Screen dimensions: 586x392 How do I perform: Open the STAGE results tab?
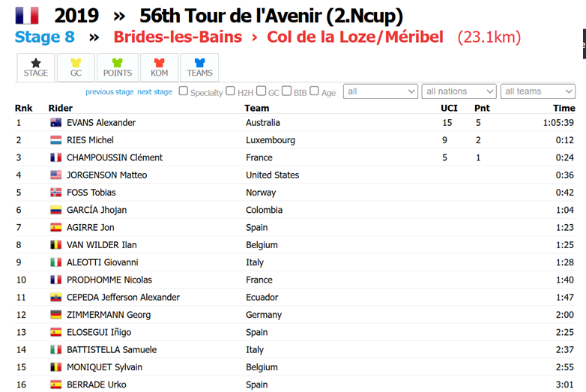click(x=36, y=67)
